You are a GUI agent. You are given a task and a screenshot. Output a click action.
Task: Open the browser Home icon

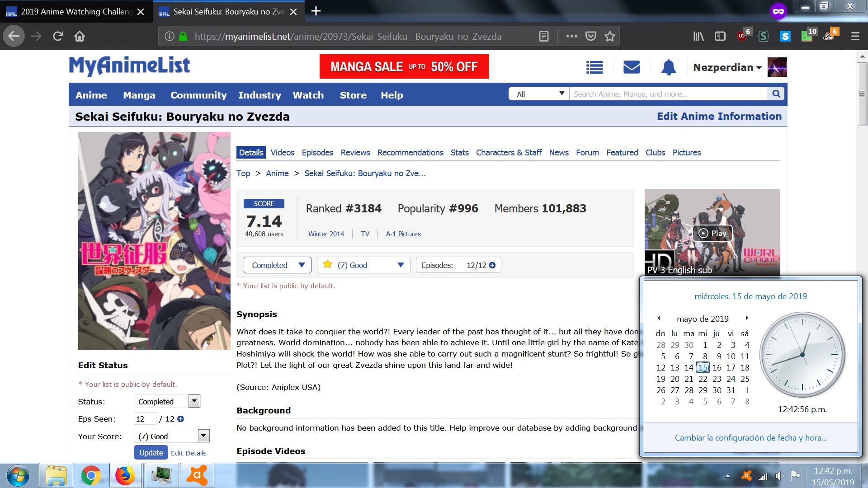(80, 36)
